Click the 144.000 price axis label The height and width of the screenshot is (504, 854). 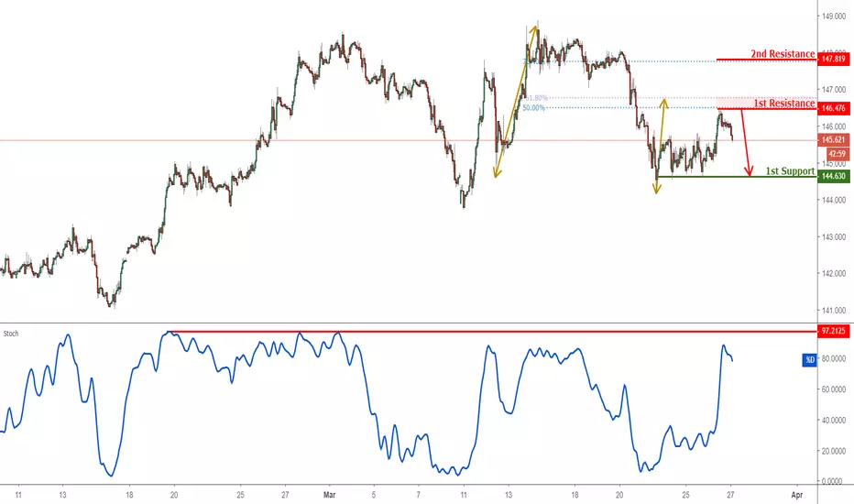click(835, 200)
